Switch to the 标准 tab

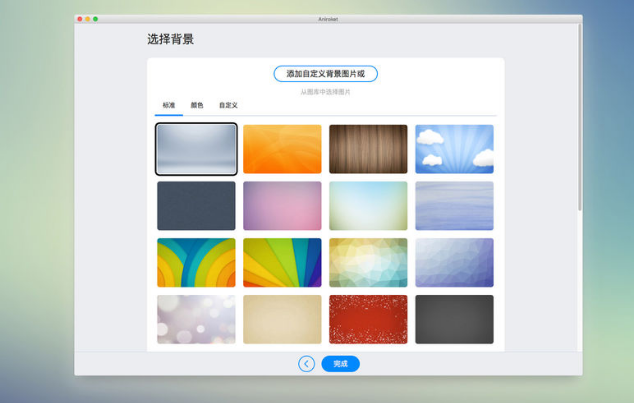[169, 105]
